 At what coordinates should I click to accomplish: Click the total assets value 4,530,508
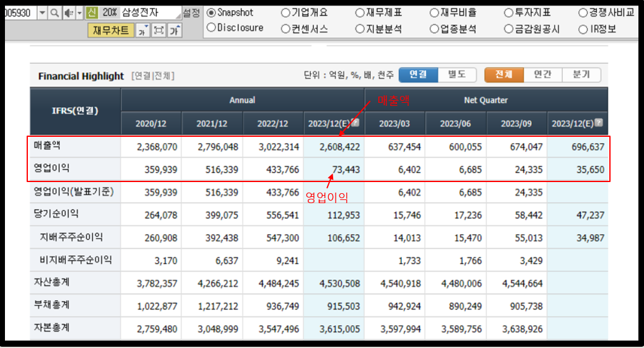(x=340, y=284)
